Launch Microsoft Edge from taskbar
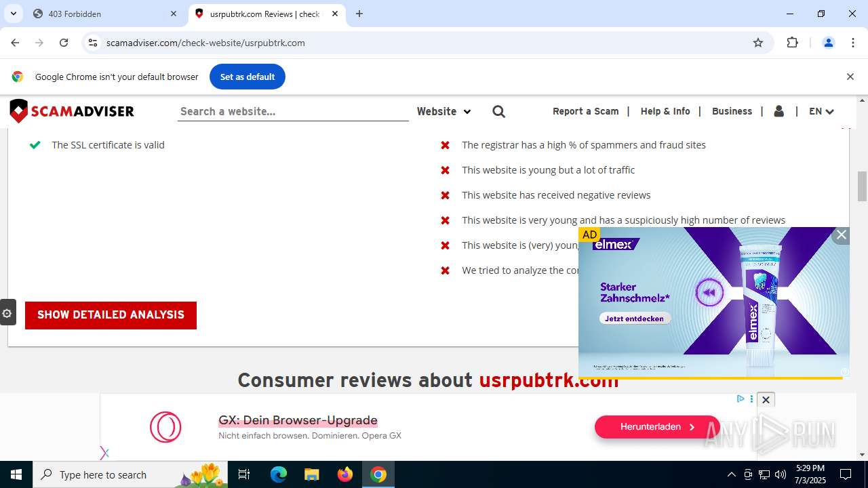868x488 pixels. click(279, 474)
